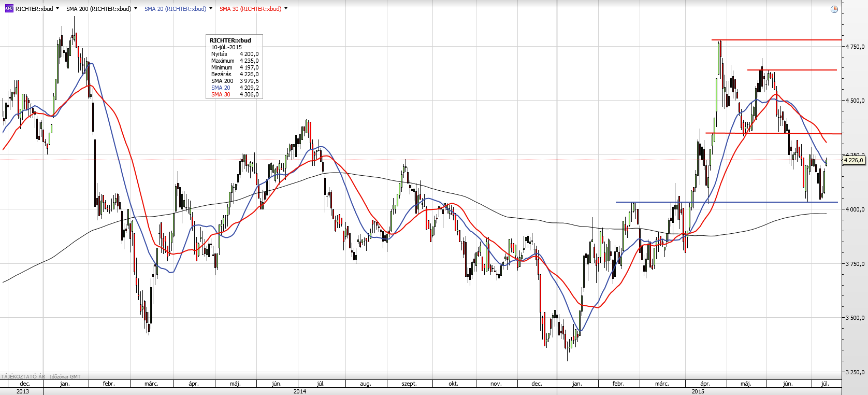This screenshot has width=868, height=395.
Task: Click the aug. month label on time axis
Action: pyautogui.click(x=366, y=384)
